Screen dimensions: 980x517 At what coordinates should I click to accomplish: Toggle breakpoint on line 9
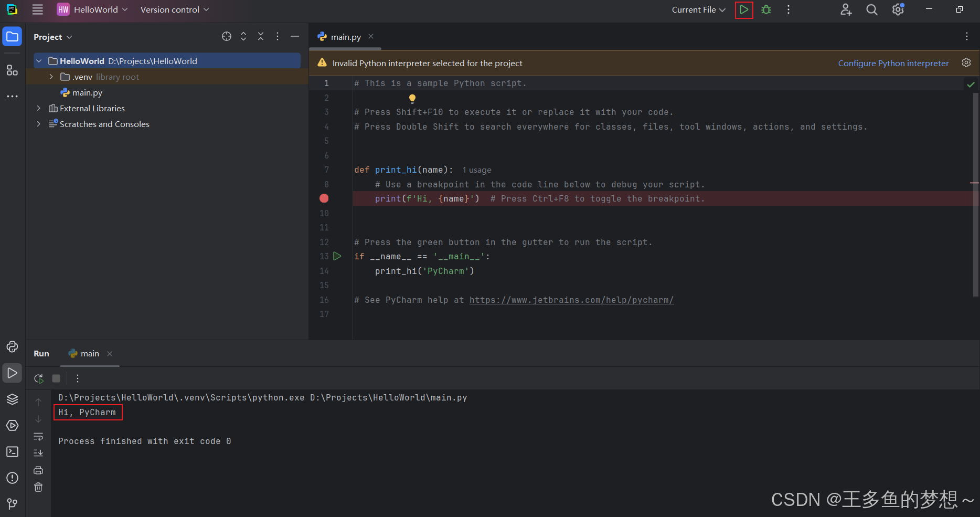point(324,198)
